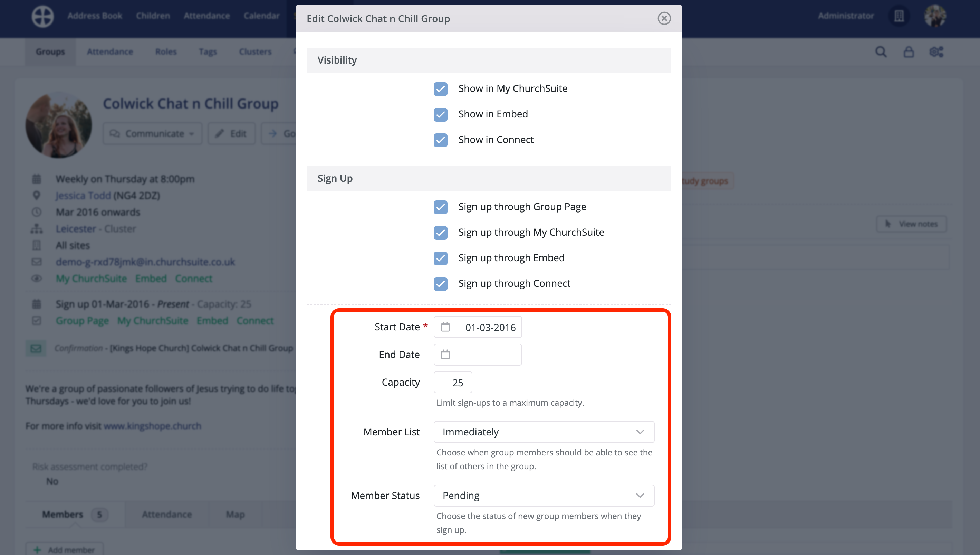Click the lock icon near the top right

coord(909,52)
